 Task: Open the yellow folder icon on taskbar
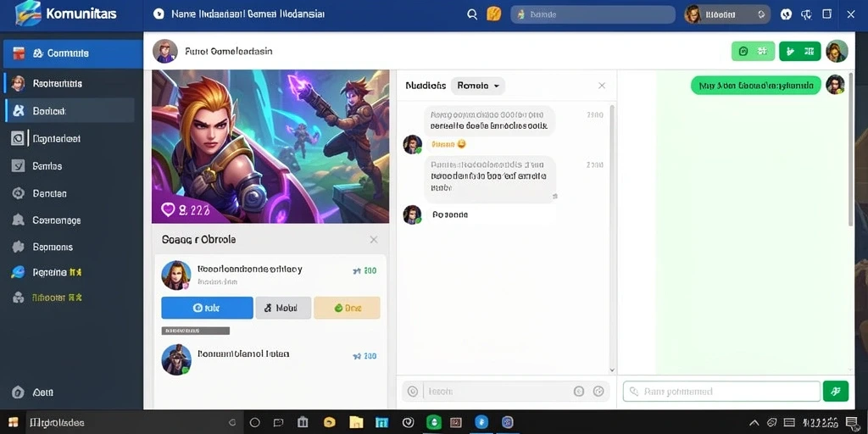pyautogui.click(x=356, y=423)
